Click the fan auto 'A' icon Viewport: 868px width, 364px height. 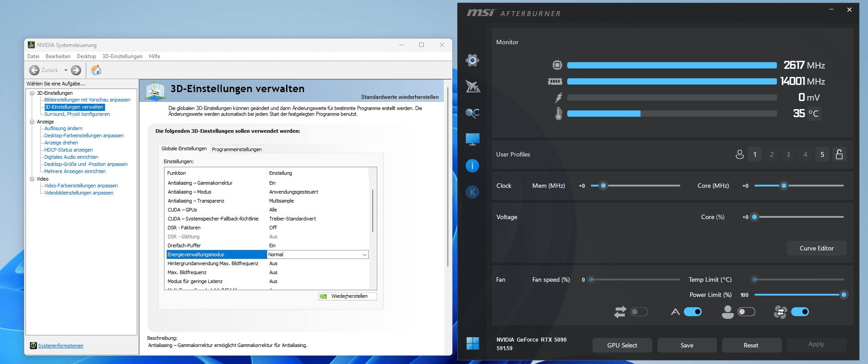coord(675,312)
